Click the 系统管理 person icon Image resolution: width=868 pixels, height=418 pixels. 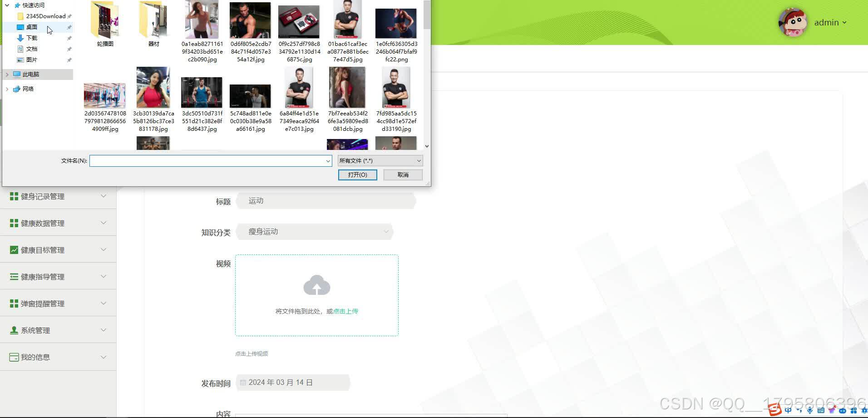coord(14,330)
